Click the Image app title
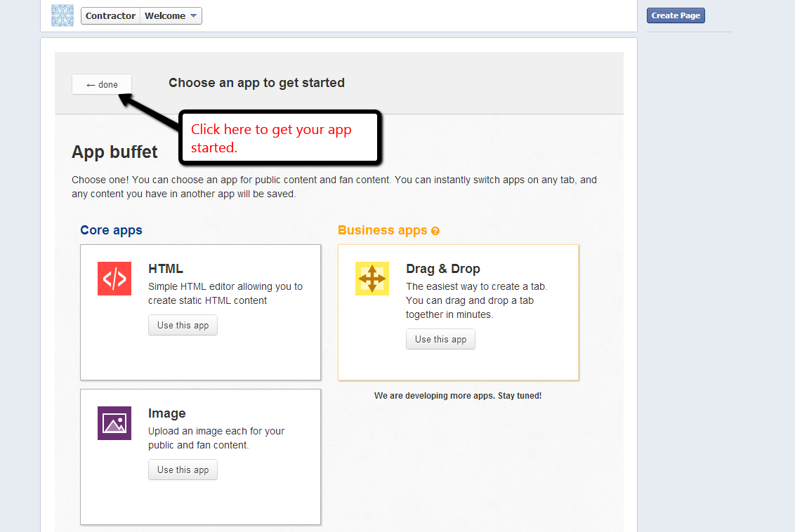The height and width of the screenshot is (532, 795). (x=167, y=413)
